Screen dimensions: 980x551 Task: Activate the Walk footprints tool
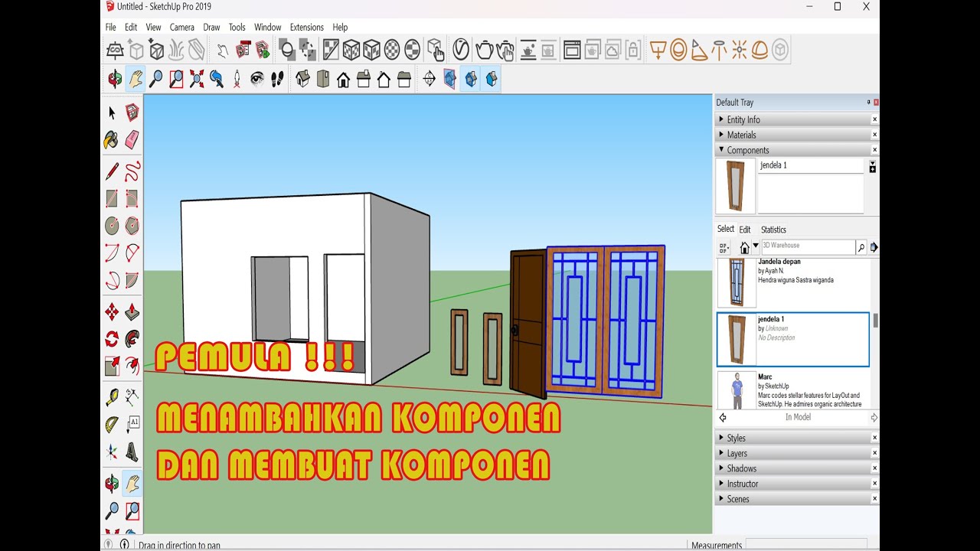click(x=277, y=79)
